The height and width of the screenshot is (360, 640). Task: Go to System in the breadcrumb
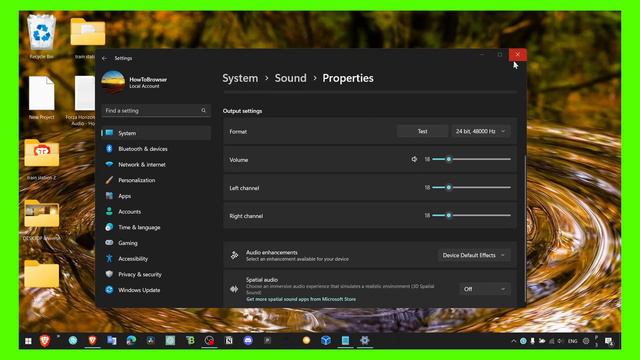(240, 78)
